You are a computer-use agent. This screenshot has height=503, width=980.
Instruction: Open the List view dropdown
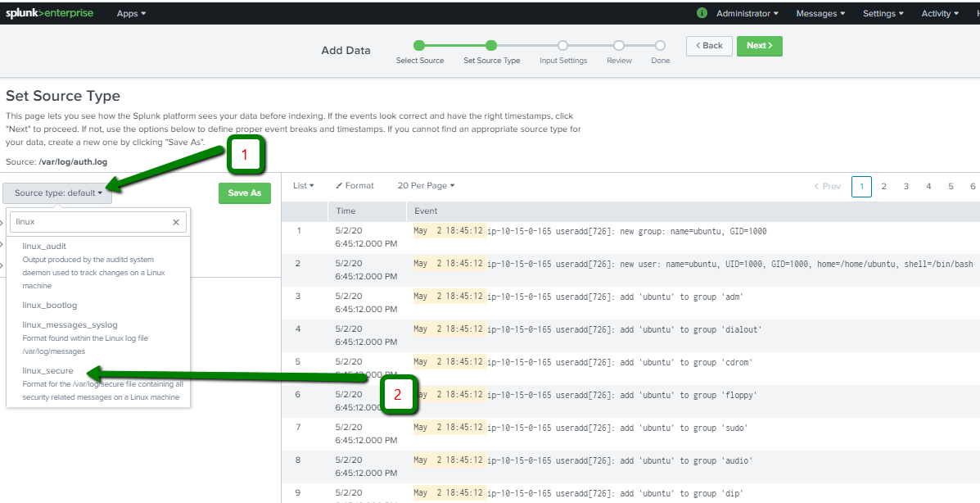click(x=303, y=185)
